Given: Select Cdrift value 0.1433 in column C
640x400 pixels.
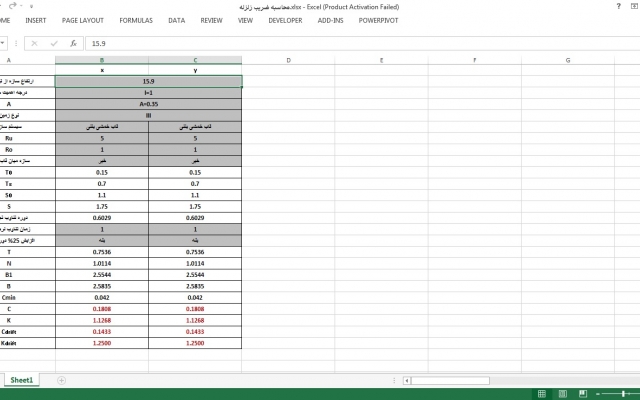Looking at the screenshot, I should tap(195, 332).
